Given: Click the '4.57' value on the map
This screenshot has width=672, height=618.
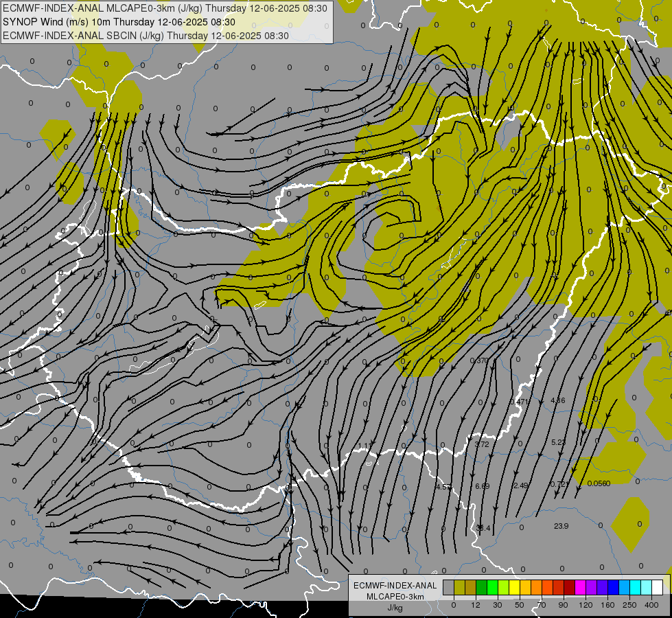Looking at the screenshot, I should coord(443,487).
